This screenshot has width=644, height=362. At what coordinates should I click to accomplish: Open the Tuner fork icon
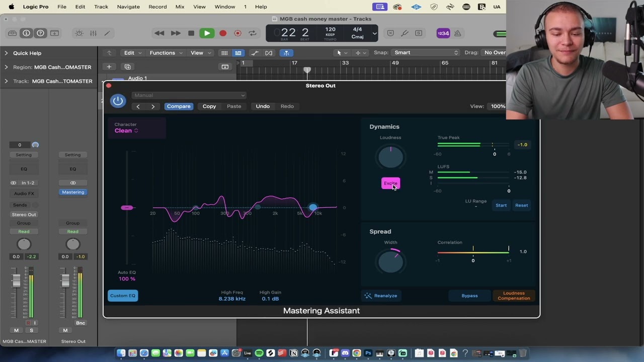click(x=405, y=33)
